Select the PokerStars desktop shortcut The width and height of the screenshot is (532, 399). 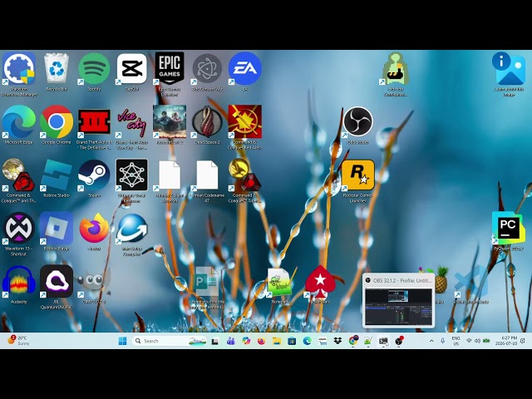320,282
